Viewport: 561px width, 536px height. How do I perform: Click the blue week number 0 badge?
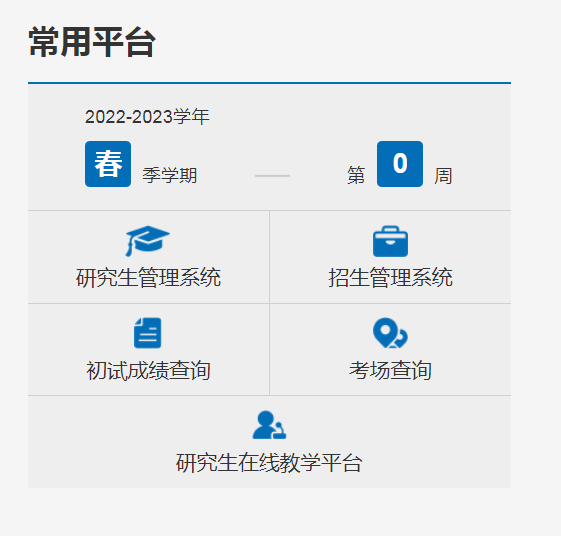(400, 164)
